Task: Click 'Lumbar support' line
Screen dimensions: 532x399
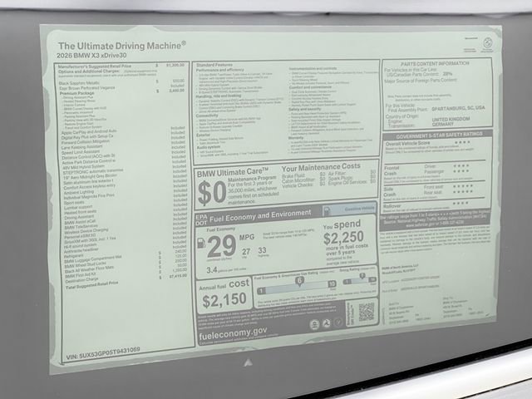Action: tap(78, 207)
